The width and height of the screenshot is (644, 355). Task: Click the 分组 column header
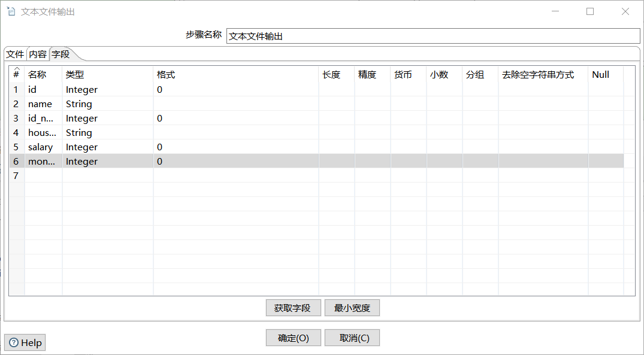point(480,74)
